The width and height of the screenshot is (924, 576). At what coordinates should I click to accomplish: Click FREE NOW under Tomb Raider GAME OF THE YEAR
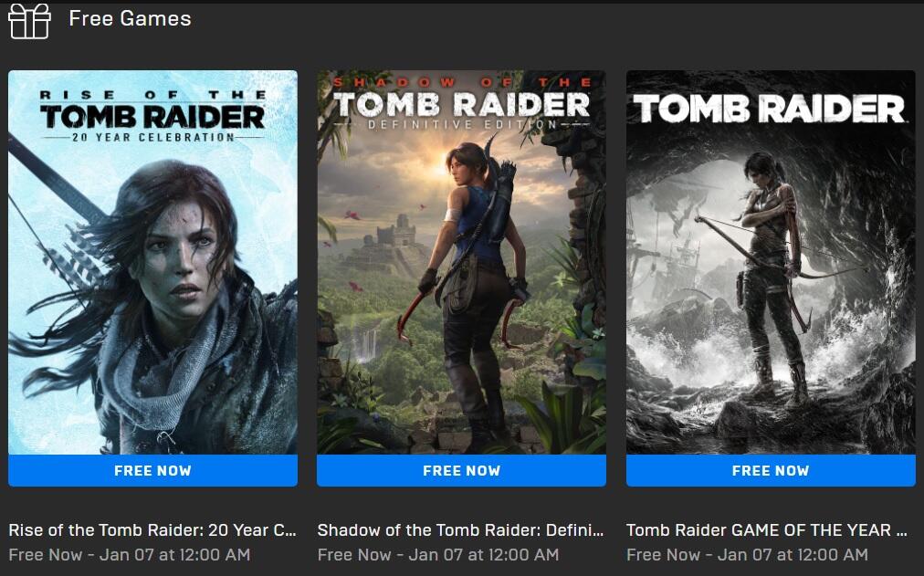pyautogui.click(x=771, y=471)
